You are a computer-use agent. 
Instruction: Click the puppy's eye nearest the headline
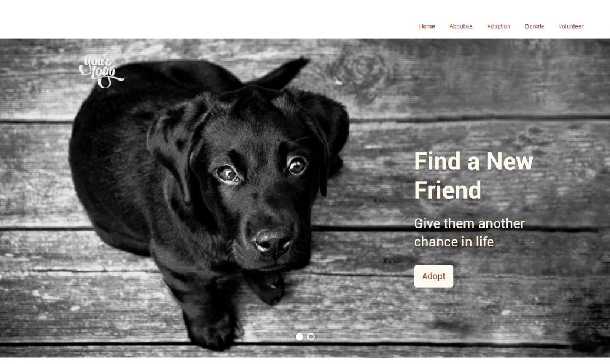coord(297,166)
